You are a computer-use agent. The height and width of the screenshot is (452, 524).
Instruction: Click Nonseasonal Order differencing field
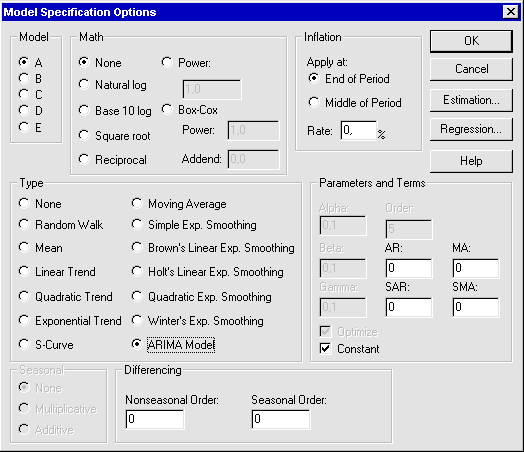click(x=155, y=419)
